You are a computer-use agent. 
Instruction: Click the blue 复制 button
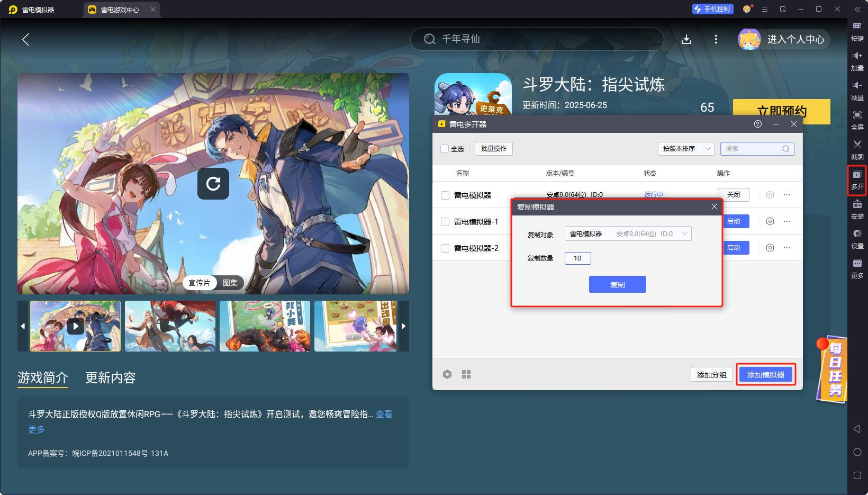[x=618, y=284]
